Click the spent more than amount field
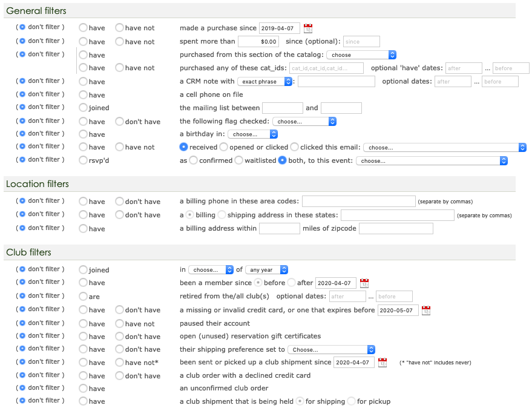This screenshot has height=411, width=532. click(258, 41)
